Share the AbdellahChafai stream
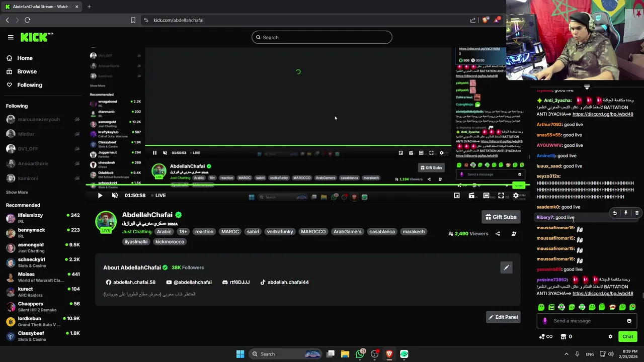 (x=498, y=234)
